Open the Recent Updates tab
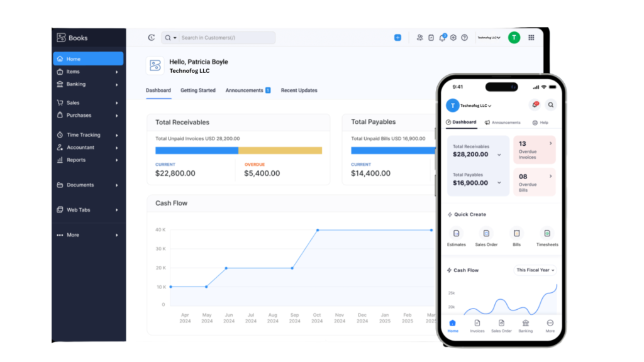Screen dimensions: 644x362 coord(299,90)
